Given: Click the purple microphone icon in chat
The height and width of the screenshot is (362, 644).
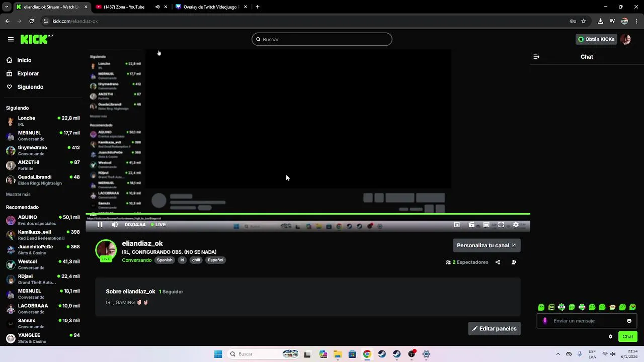Looking at the screenshot, I should click(545, 321).
